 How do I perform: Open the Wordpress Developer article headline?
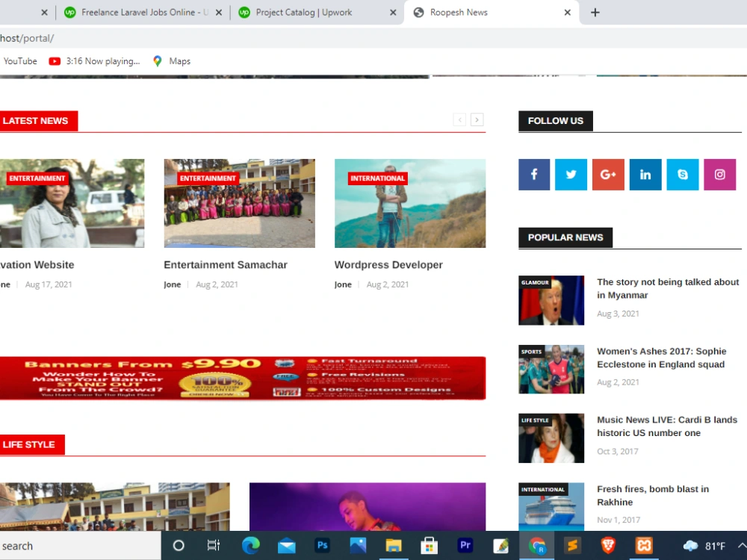[x=388, y=265]
